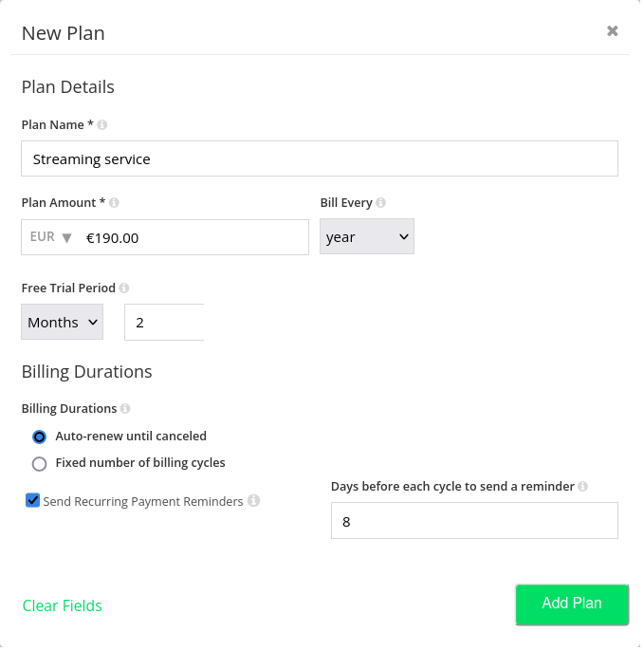Image resolution: width=644 pixels, height=651 pixels.
Task: Expand the Months trial period dropdown
Action: [63, 323]
